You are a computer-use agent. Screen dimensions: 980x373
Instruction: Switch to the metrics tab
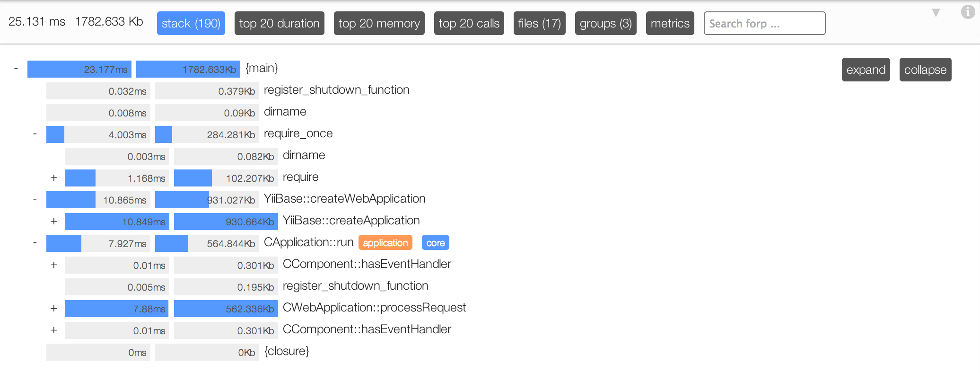(670, 23)
